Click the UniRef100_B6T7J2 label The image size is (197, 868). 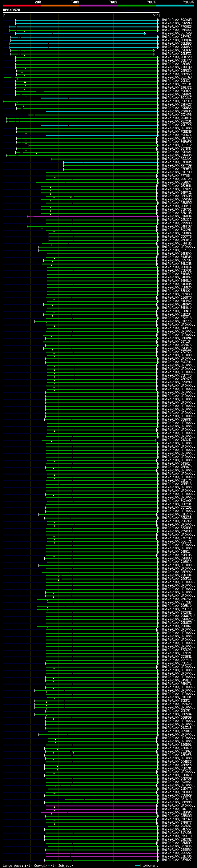[x=177, y=145]
